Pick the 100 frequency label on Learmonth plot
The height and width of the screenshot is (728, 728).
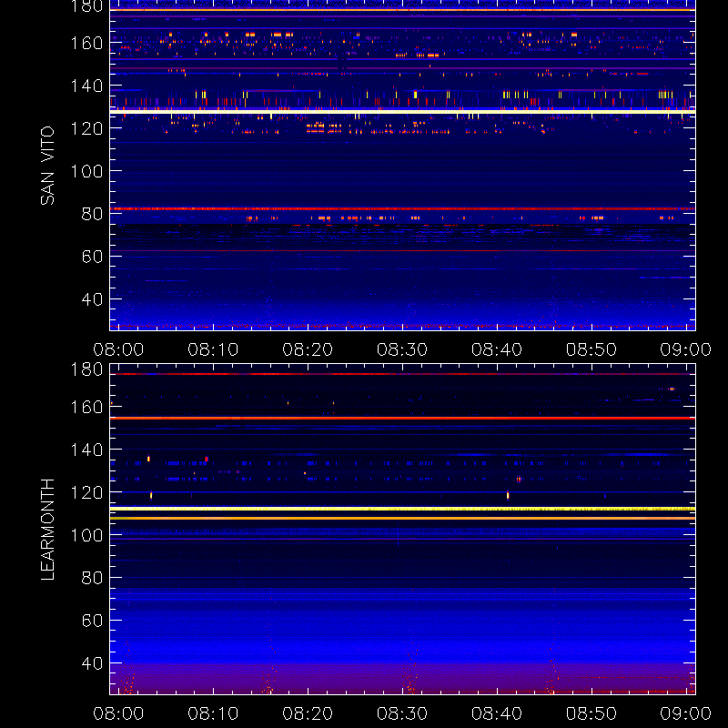[x=86, y=535]
